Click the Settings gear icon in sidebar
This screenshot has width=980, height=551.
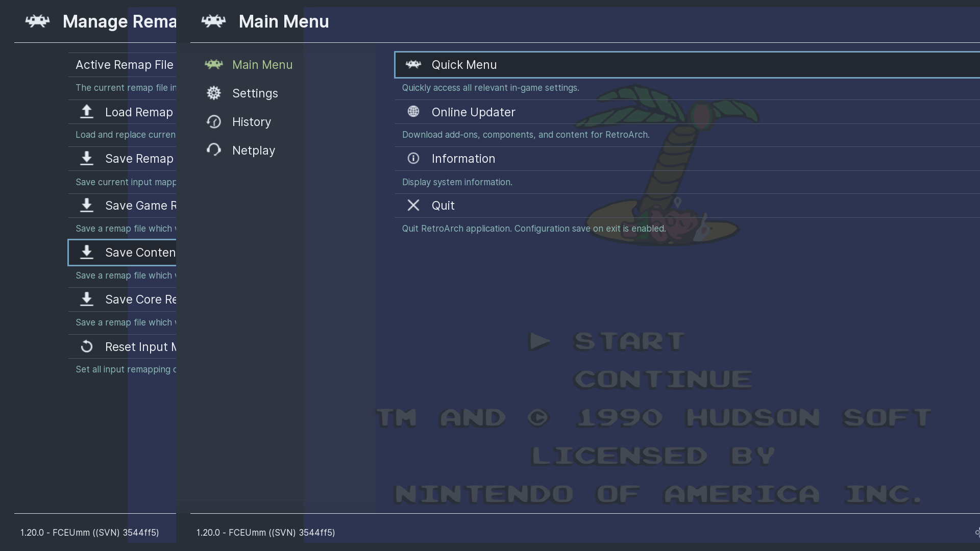point(213,93)
